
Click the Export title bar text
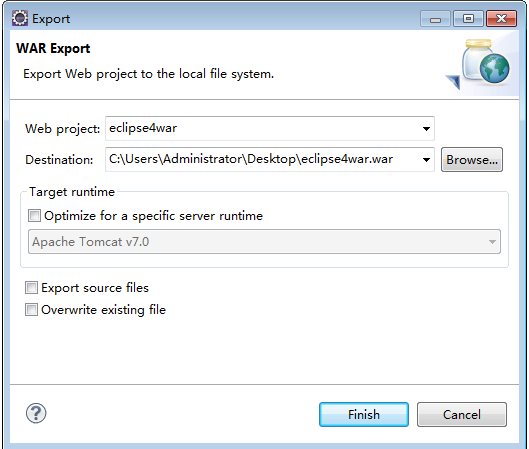click(x=51, y=19)
